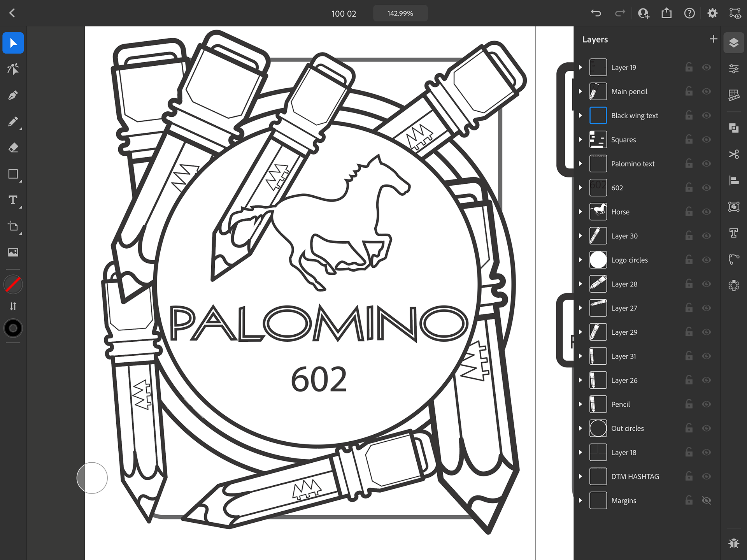This screenshot has height=560, width=747.
Task: Lock the 602 layer
Action: point(689,188)
